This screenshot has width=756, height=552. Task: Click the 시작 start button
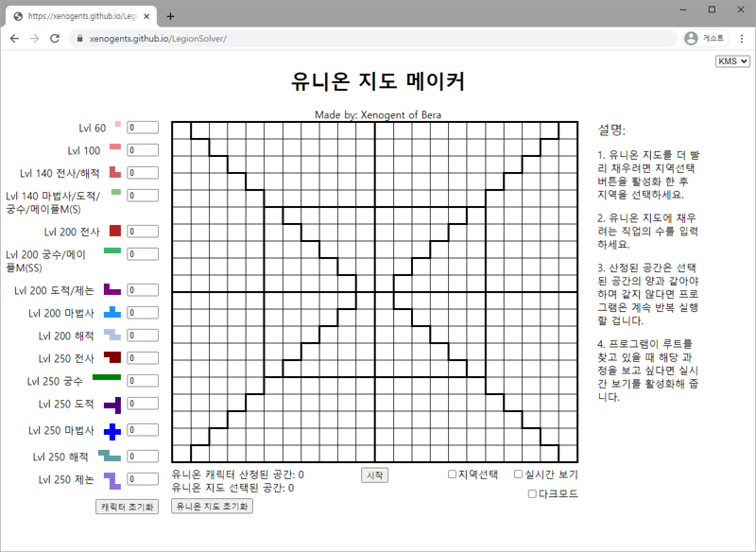pyautogui.click(x=374, y=475)
